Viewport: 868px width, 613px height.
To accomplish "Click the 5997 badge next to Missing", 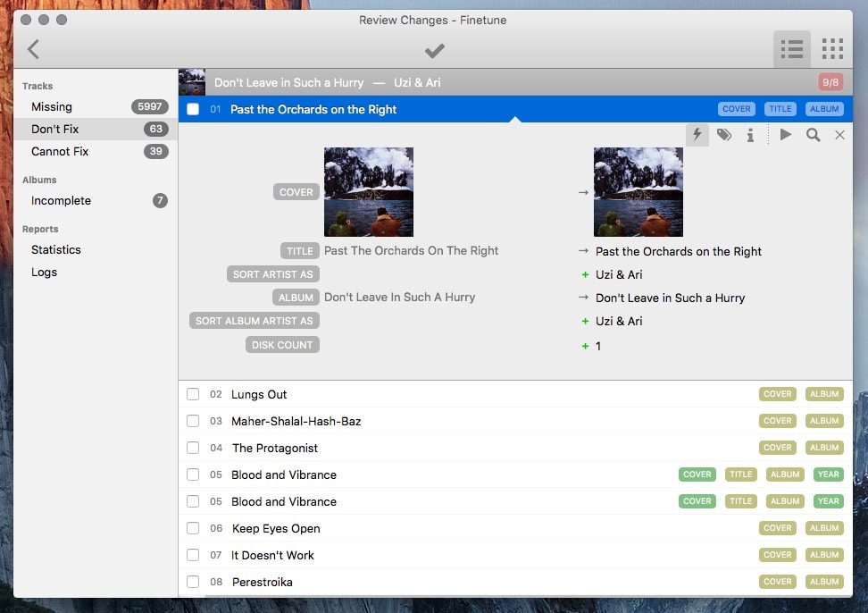I will point(149,106).
